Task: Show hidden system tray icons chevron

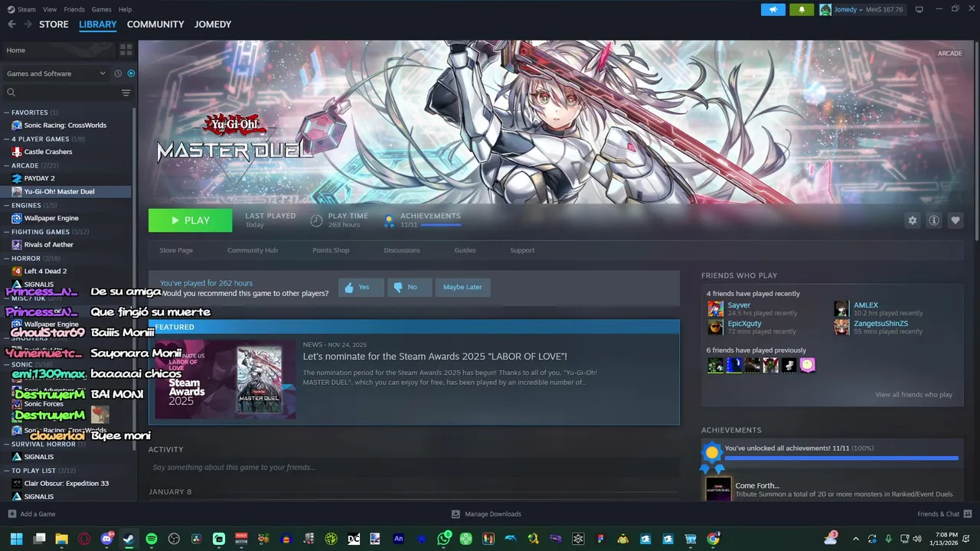Action: pos(855,539)
